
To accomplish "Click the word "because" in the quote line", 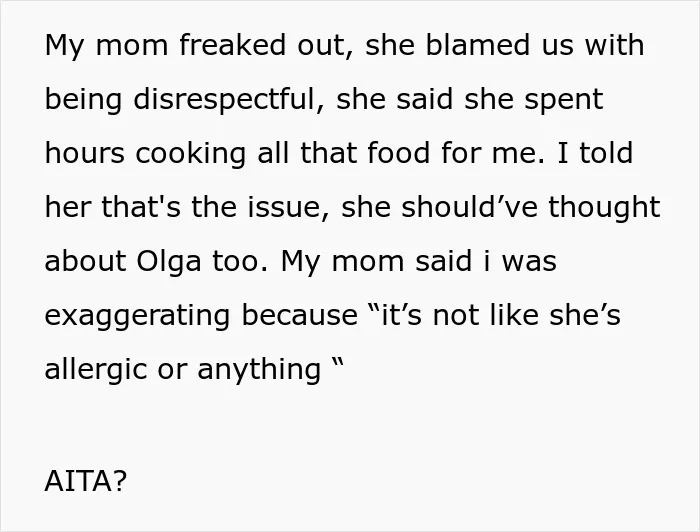I will point(300,316).
